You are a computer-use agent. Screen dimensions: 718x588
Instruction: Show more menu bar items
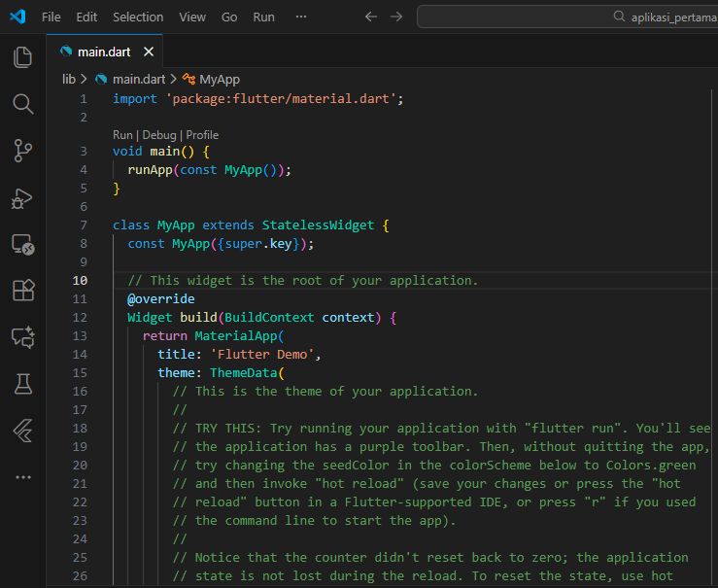(x=301, y=17)
